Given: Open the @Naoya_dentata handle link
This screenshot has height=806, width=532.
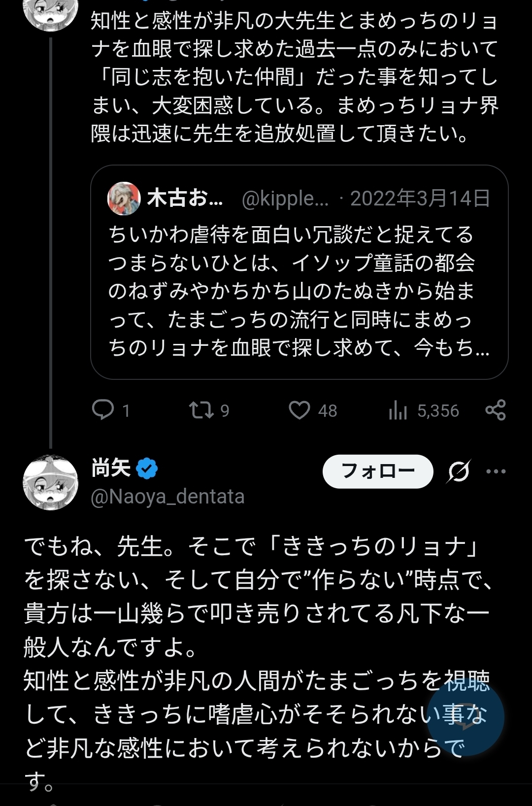Looking at the screenshot, I should coord(167,497).
